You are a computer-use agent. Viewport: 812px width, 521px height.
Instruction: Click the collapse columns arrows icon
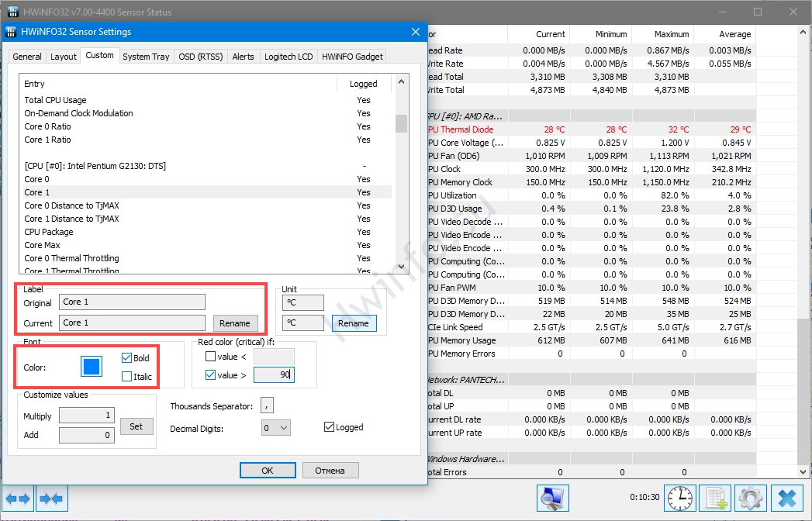(x=51, y=498)
